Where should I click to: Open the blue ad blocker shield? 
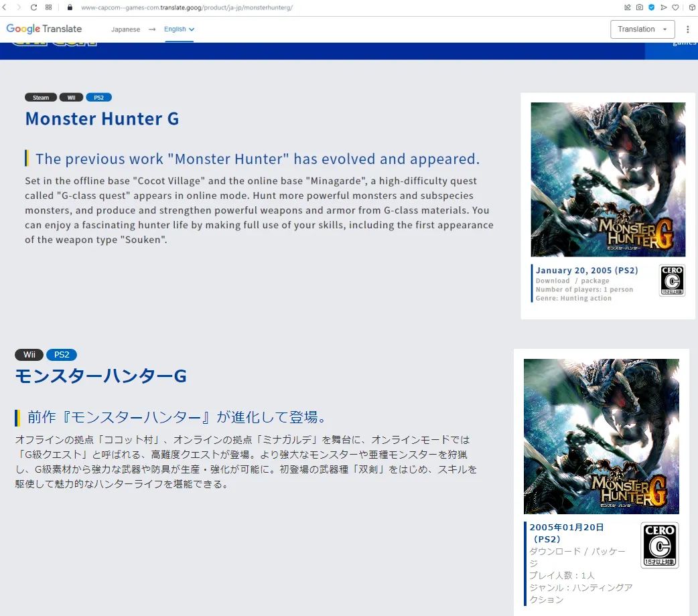[x=652, y=7]
